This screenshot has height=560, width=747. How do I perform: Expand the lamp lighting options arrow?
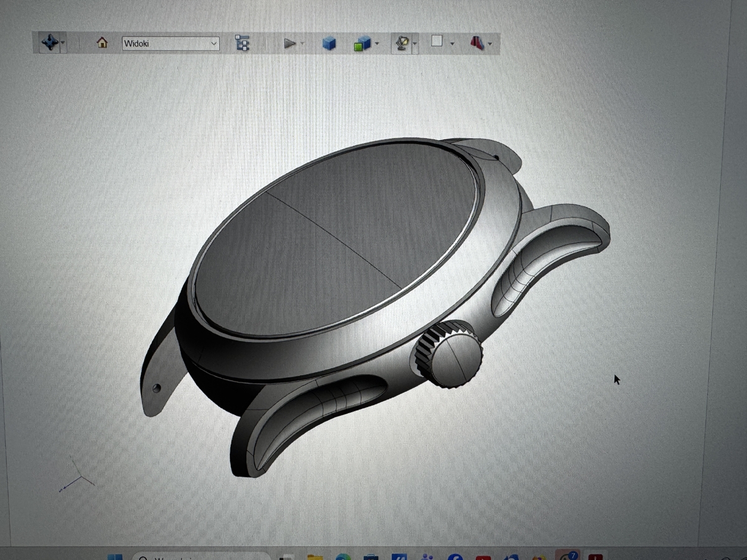pos(415,44)
